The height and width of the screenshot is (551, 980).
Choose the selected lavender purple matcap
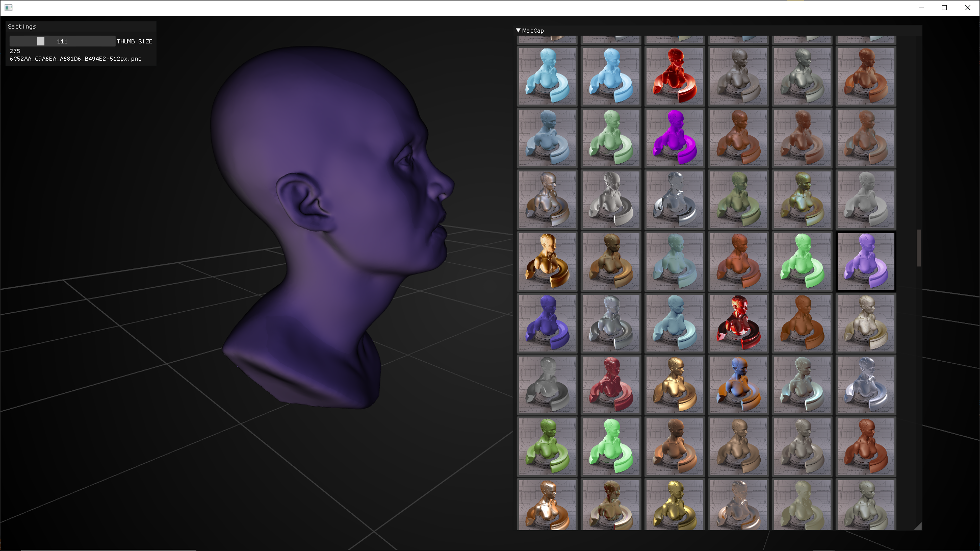(x=866, y=261)
